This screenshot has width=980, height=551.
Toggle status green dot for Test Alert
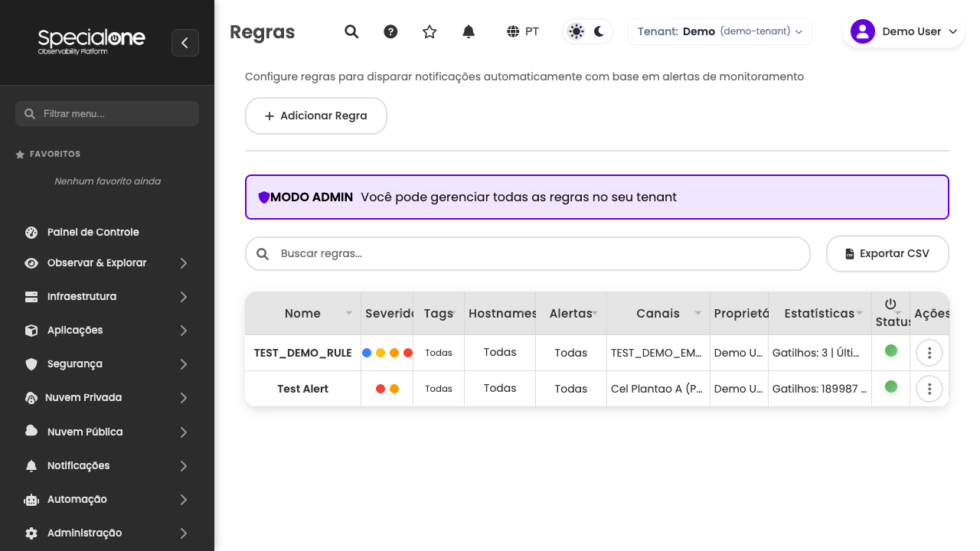891,386
